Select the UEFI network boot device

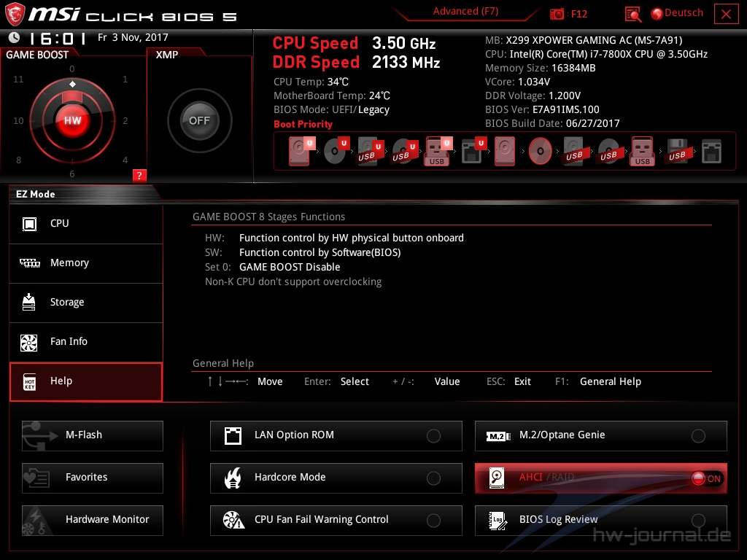pyautogui.click(x=473, y=151)
